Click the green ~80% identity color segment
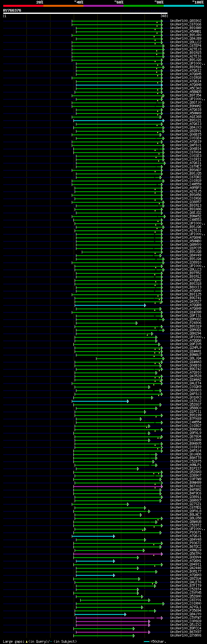Viewport: 207px width, 644px height. [x=144, y=6]
